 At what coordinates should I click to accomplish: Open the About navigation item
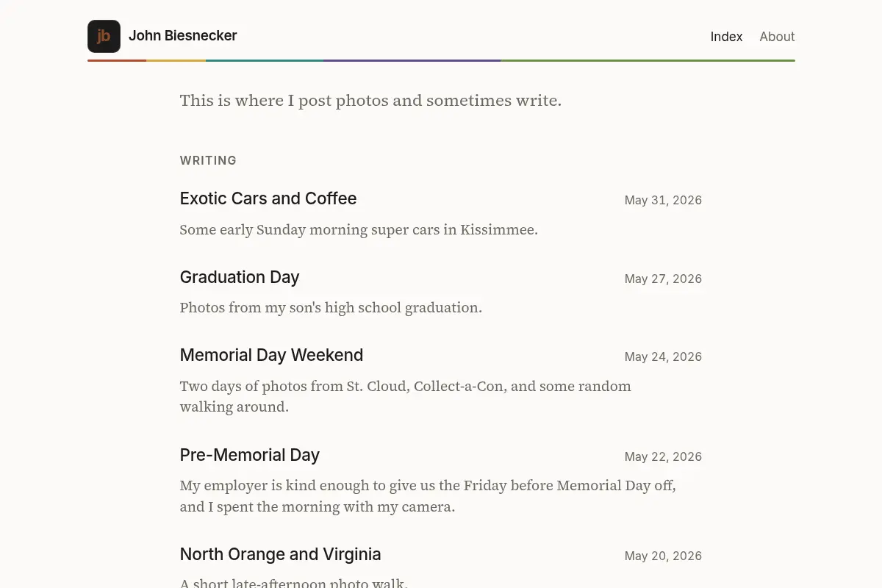777,37
